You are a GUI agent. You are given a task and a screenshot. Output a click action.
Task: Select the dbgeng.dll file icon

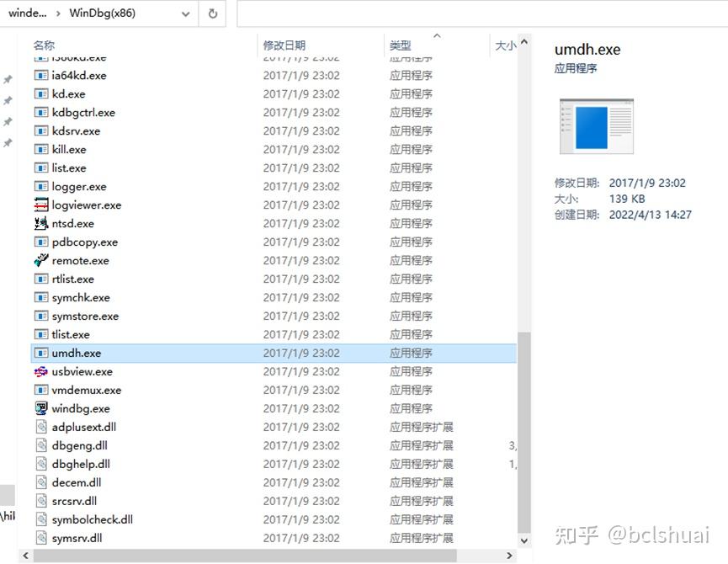pos(41,445)
